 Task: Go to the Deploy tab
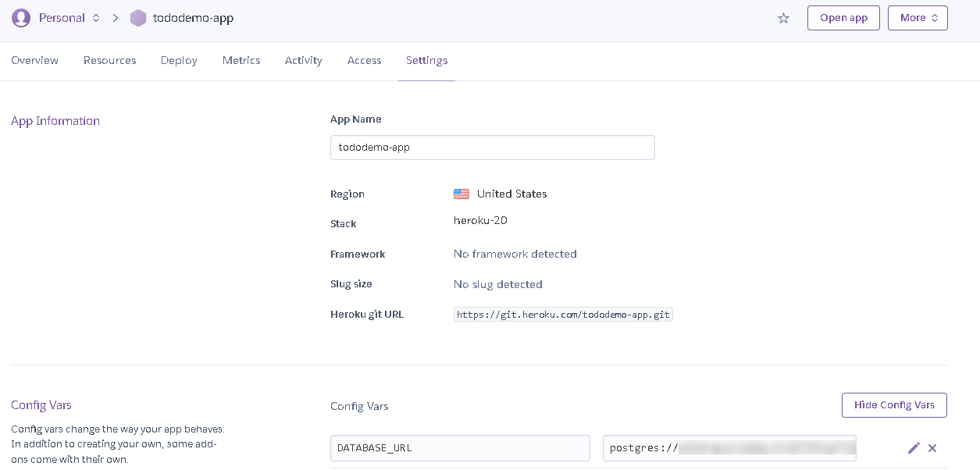point(179,60)
